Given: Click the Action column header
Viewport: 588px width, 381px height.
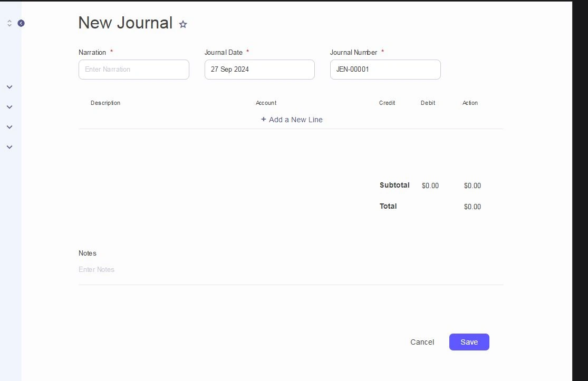Looking at the screenshot, I should pyautogui.click(x=470, y=103).
